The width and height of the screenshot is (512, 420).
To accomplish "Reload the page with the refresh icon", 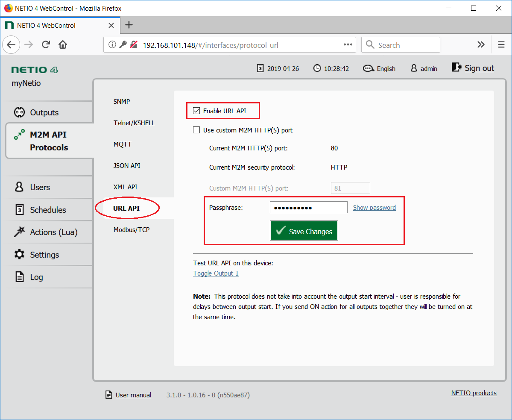I will tap(46, 45).
